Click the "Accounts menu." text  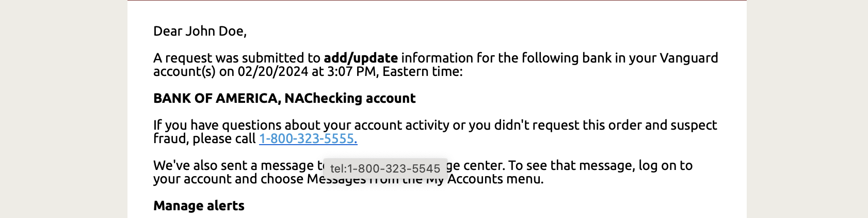[495, 179]
